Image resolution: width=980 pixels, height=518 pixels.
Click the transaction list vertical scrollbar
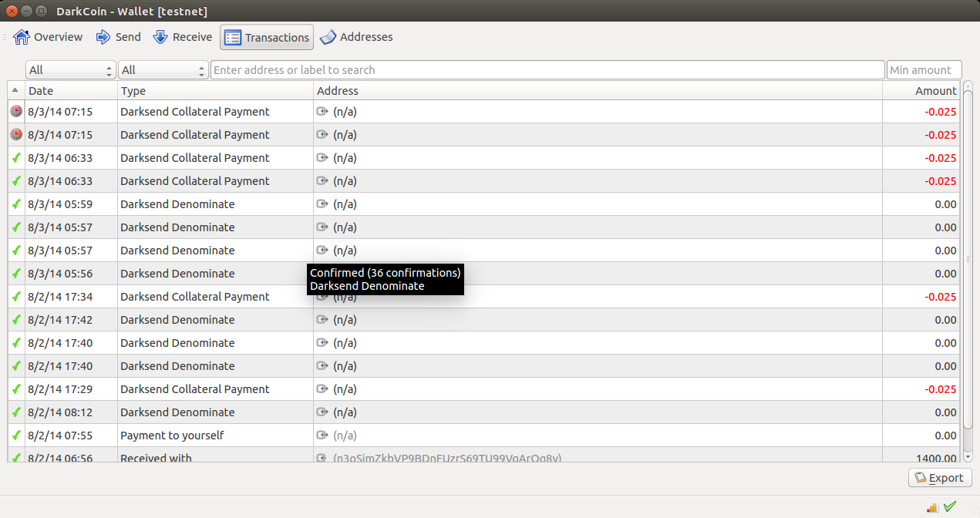click(968, 259)
